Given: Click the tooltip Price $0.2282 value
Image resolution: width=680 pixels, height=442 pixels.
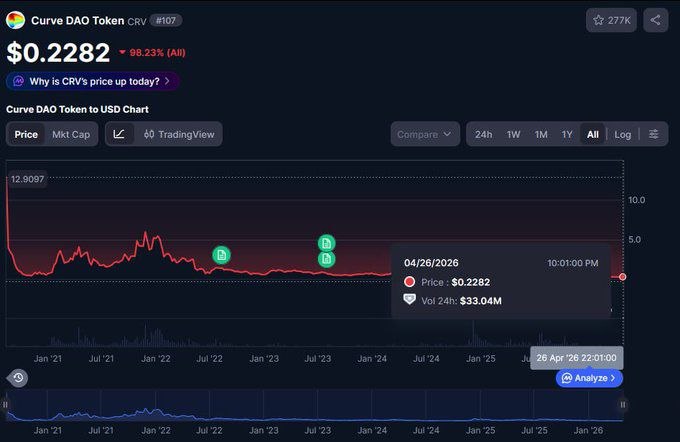Looking at the screenshot, I should [x=471, y=282].
